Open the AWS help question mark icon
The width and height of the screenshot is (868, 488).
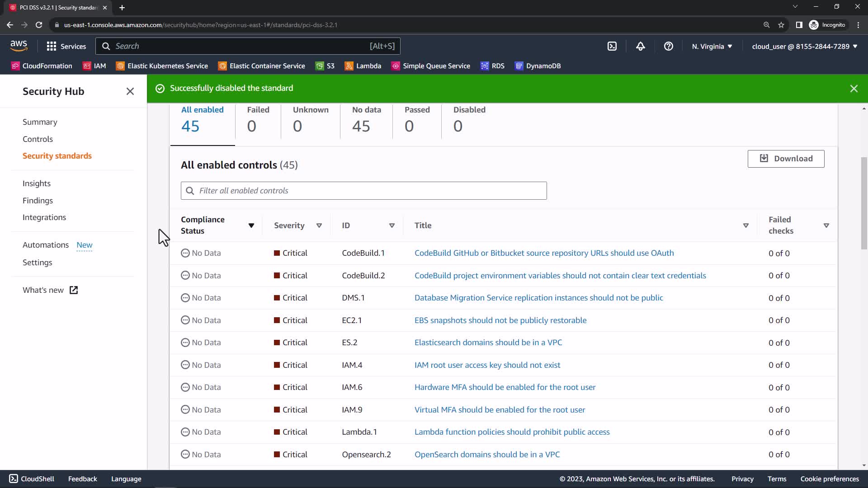tap(668, 46)
